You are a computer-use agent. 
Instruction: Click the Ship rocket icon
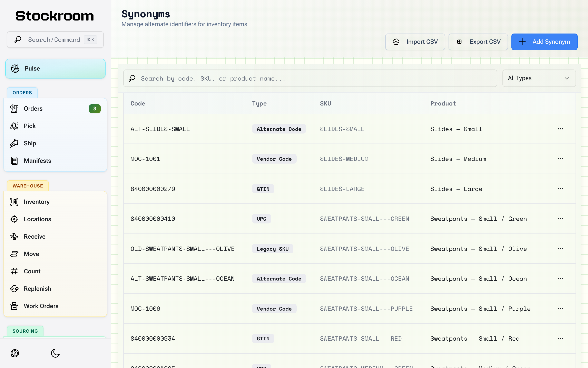[14, 143]
